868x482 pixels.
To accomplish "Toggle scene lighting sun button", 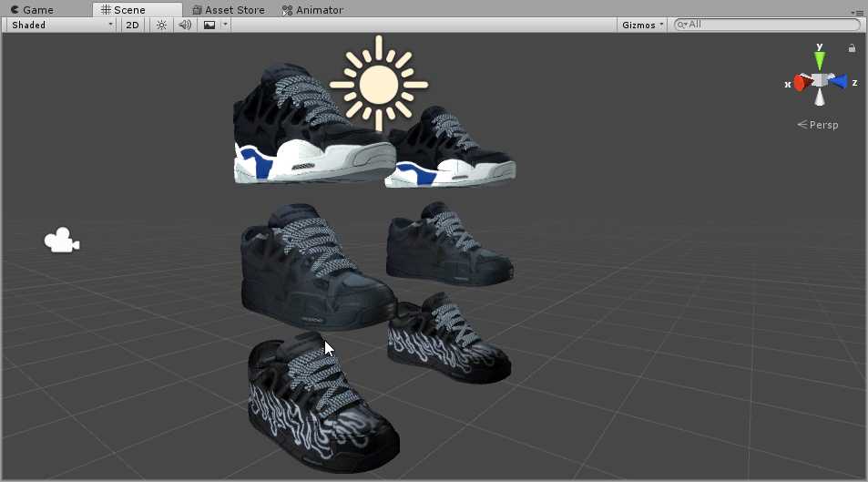I will coord(161,25).
